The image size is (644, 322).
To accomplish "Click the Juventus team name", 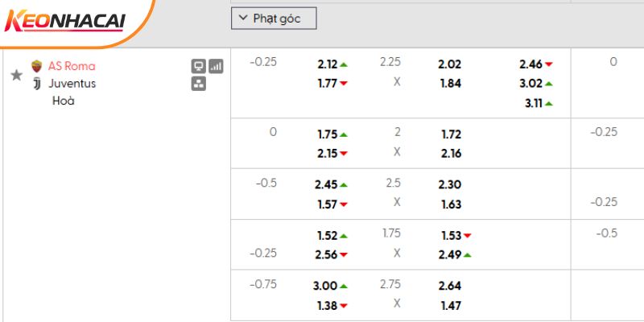I will coord(72,83).
